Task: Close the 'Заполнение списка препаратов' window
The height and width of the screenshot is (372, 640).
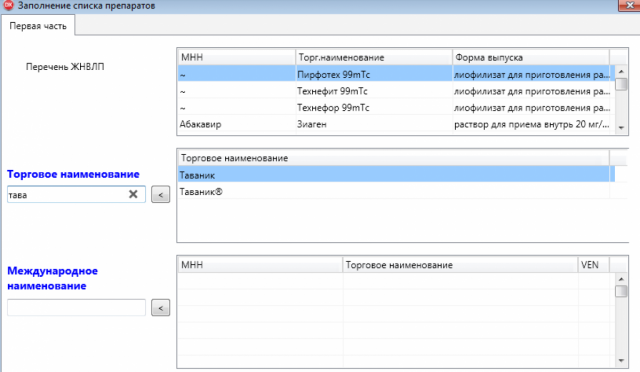Action: [x=629, y=5]
